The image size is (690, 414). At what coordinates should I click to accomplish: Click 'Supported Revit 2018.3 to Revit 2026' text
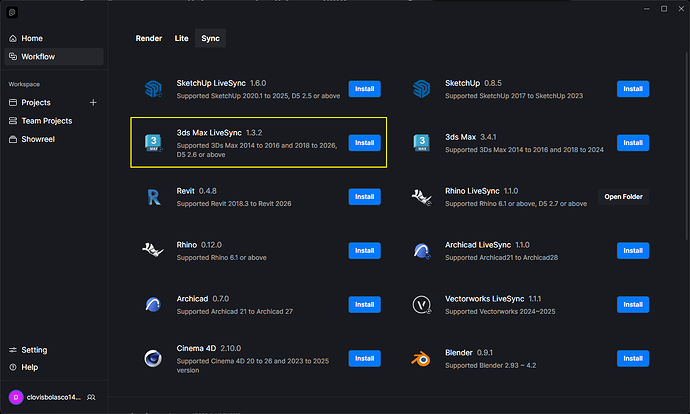(x=234, y=204)
